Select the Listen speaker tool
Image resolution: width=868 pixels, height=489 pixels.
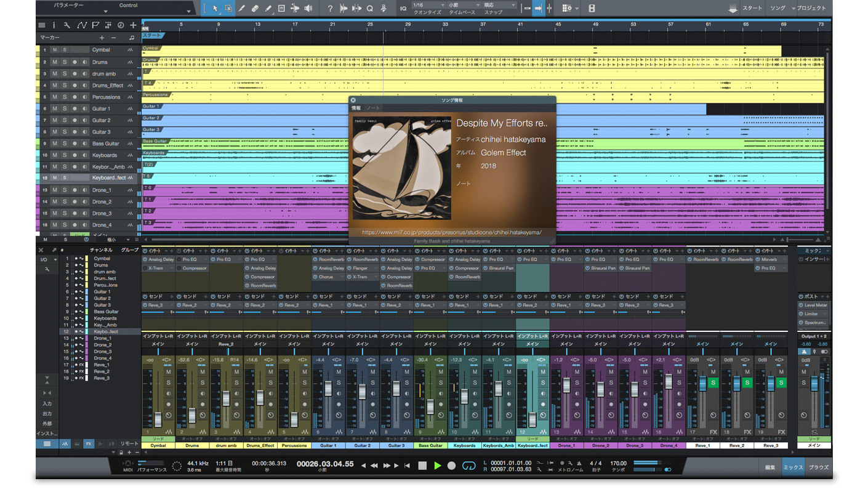(x=308, y=9)
